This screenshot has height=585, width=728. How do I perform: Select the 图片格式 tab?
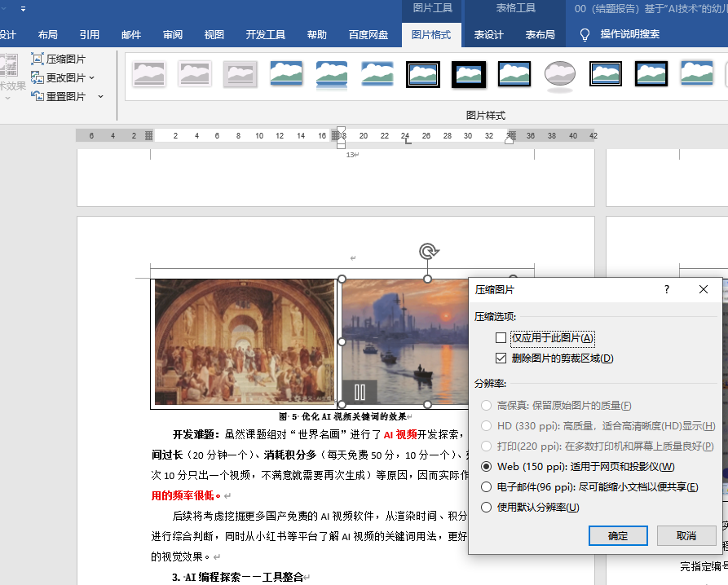[x=431, y=35]
